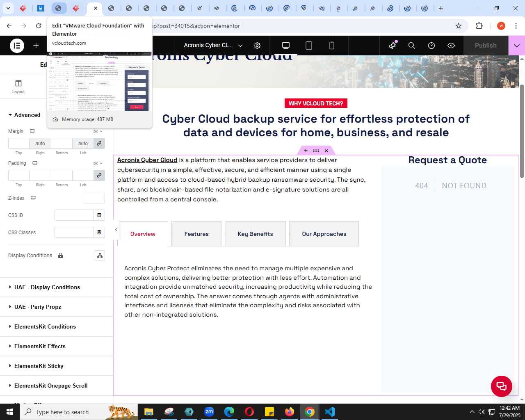
Task: Collapse the editor panel with arrow handle
Action: [116, 230]
